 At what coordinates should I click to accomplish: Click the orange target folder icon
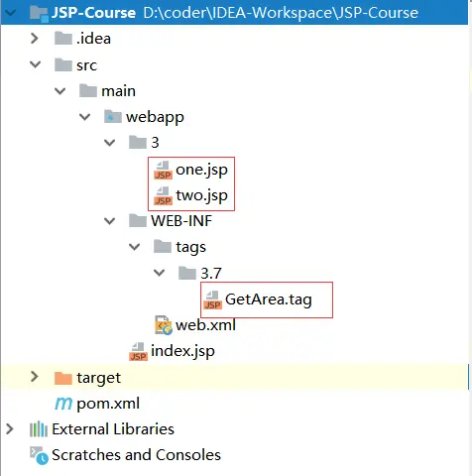pyautogui.click(x=63, y=378)
